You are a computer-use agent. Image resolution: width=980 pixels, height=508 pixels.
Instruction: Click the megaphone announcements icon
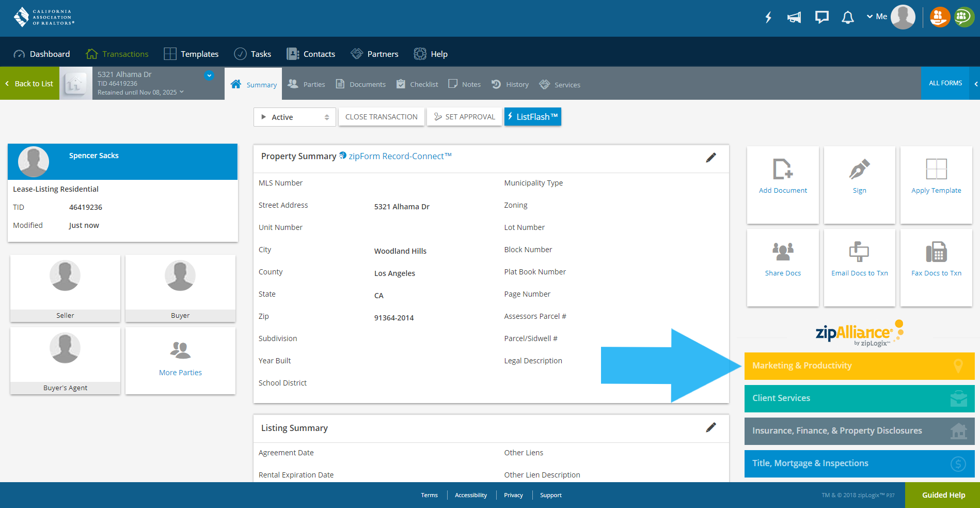(794, 17)
